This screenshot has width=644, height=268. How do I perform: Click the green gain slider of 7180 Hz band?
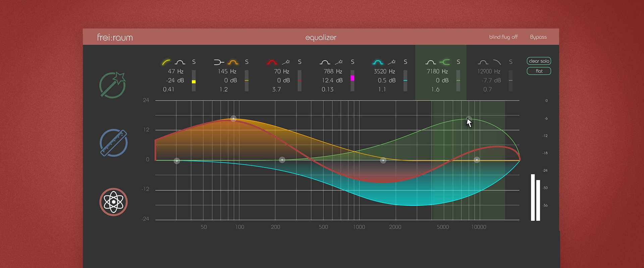coord(458,81)
